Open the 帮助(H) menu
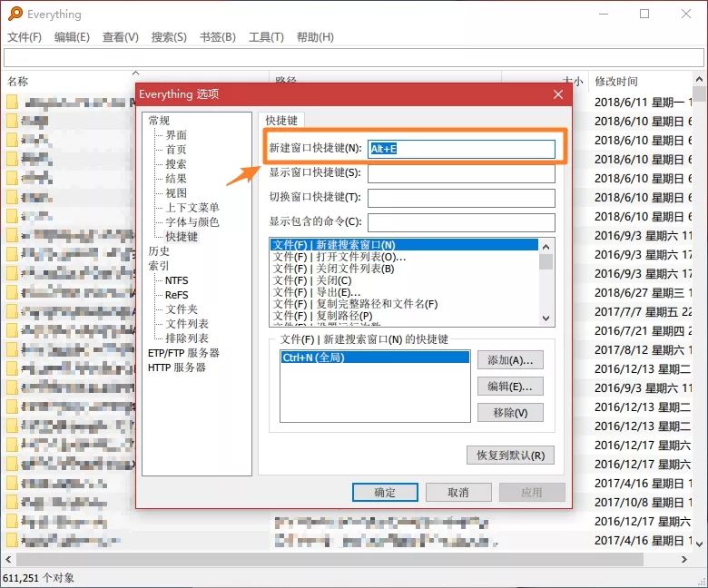 point(315,37)
